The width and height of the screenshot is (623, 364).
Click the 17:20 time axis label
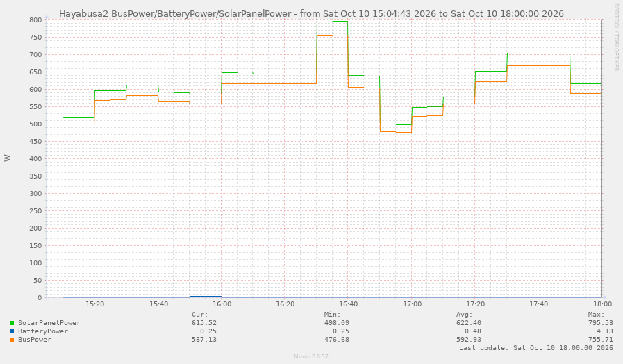pos(475,304)
